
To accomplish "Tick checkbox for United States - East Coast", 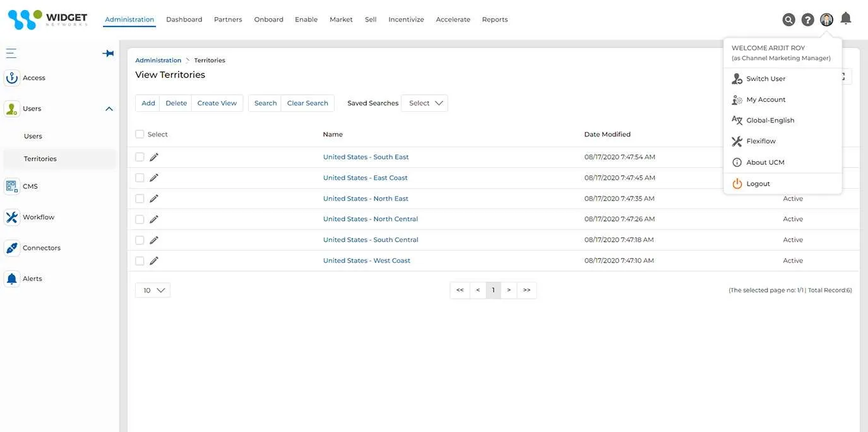I will (140, 178).
